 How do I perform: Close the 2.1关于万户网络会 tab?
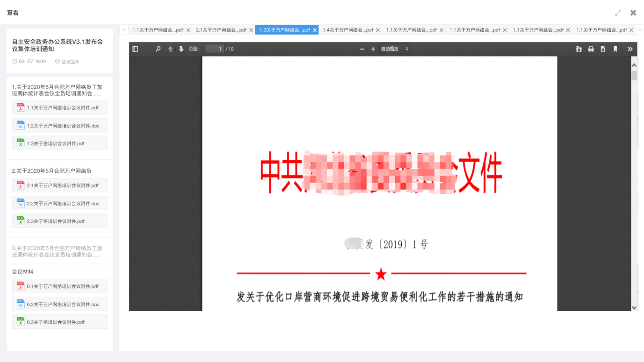click(x=251, y=30)
